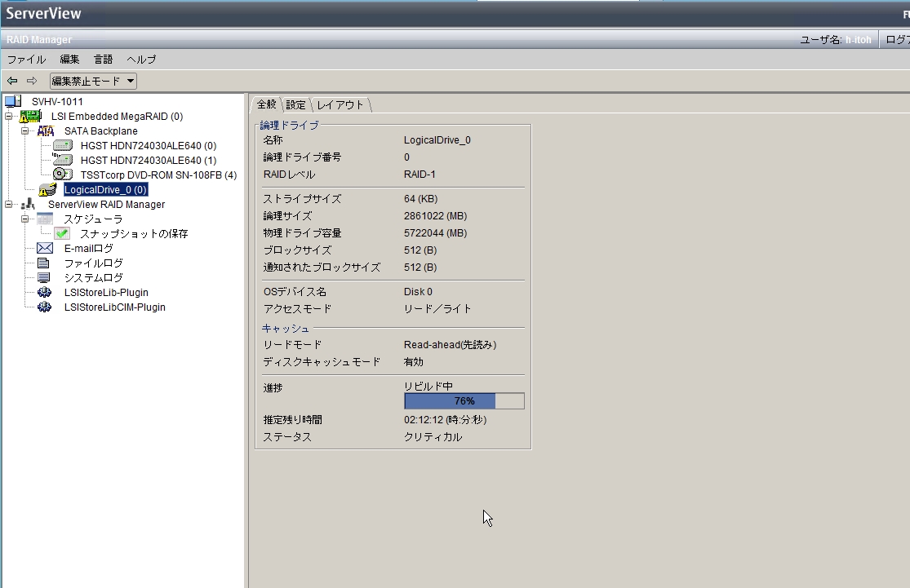Select スナップショットの保存 tree item
The image size is (910, 588).
coord(134,234)
